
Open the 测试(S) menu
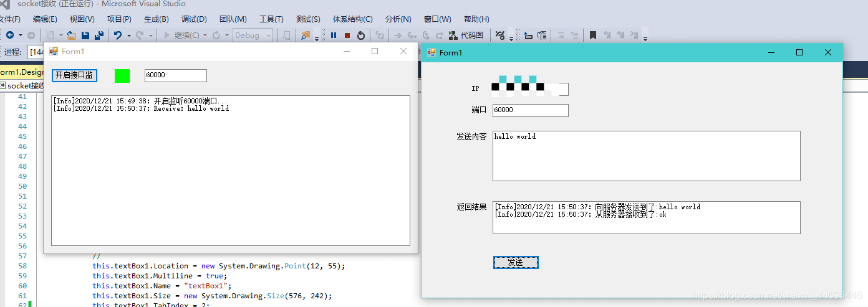point(308,19)
